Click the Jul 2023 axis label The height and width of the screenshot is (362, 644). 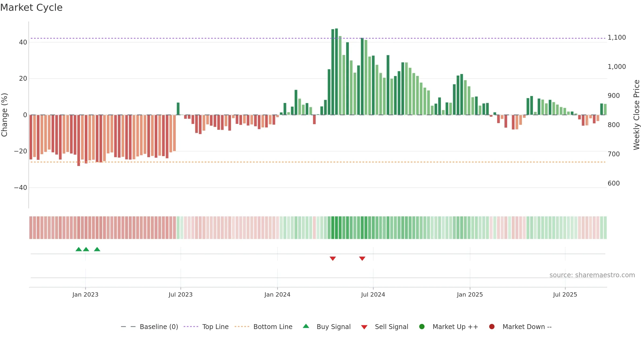pyautogui.click(x=181, y=295)
